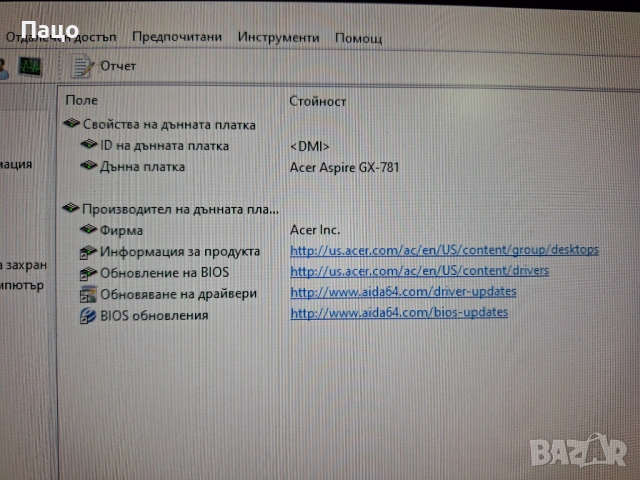Open the acer.com group/desktops link
Image resolution: width=640 pixels, height=480 pixels.
(444, 250)
